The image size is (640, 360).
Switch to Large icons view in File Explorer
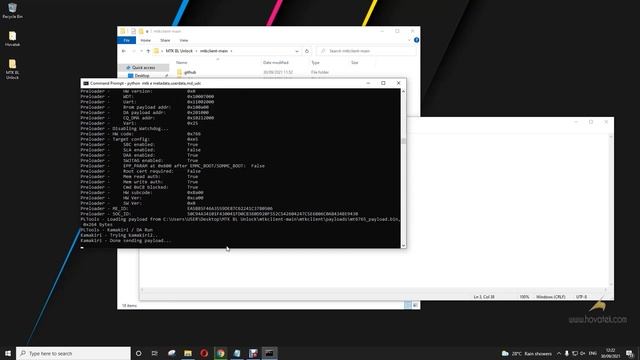415,305
